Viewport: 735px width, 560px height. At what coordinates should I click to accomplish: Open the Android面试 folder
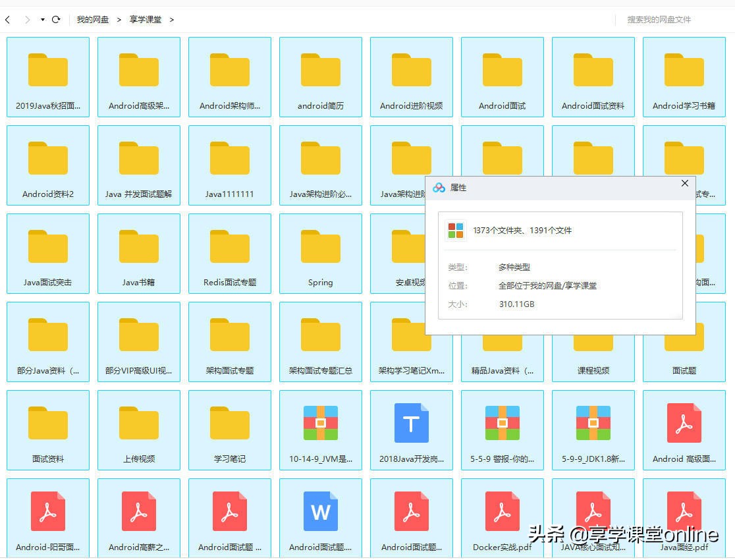pos(503,77)
